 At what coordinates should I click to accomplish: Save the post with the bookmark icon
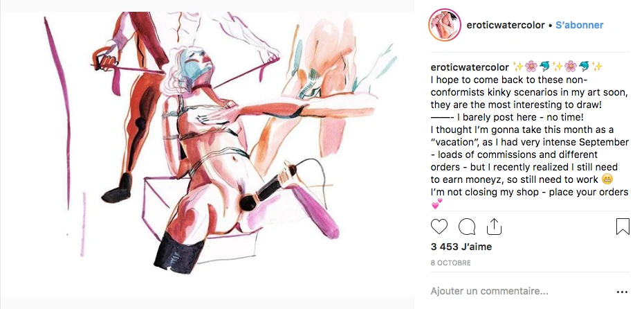pos(623,227)
